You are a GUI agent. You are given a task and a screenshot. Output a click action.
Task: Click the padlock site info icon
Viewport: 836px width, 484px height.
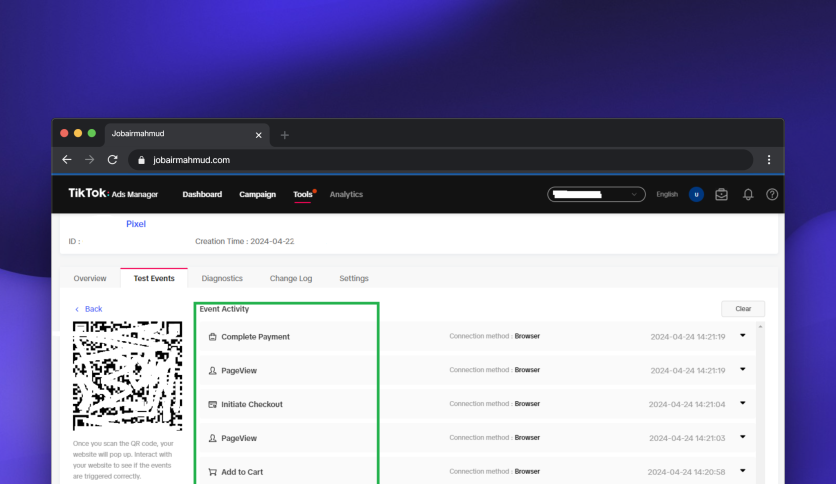141,160
